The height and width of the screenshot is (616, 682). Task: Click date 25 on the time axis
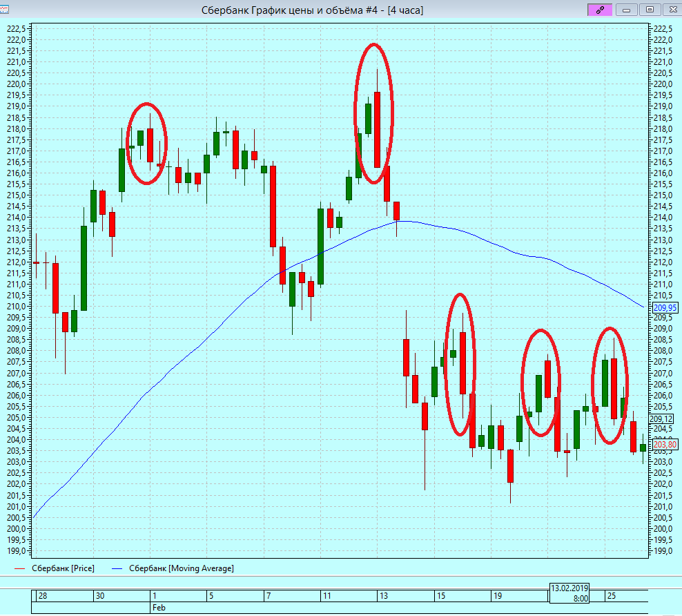(x=612, y=596)
